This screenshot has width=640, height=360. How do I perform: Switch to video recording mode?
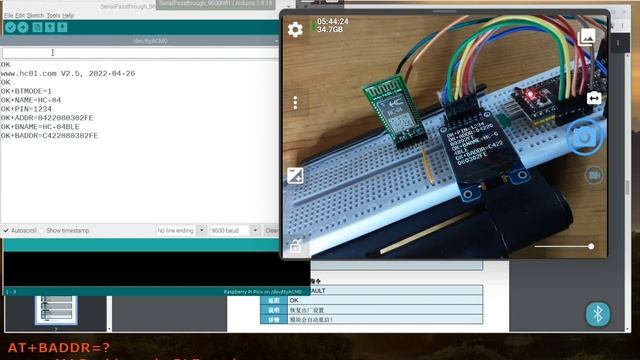[594, 175]
